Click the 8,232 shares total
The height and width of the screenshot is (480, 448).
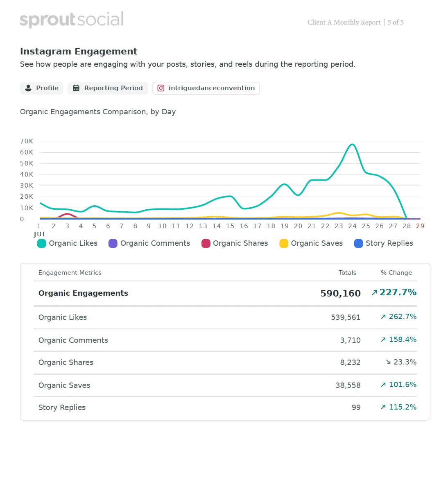click(x=351, y=362)
